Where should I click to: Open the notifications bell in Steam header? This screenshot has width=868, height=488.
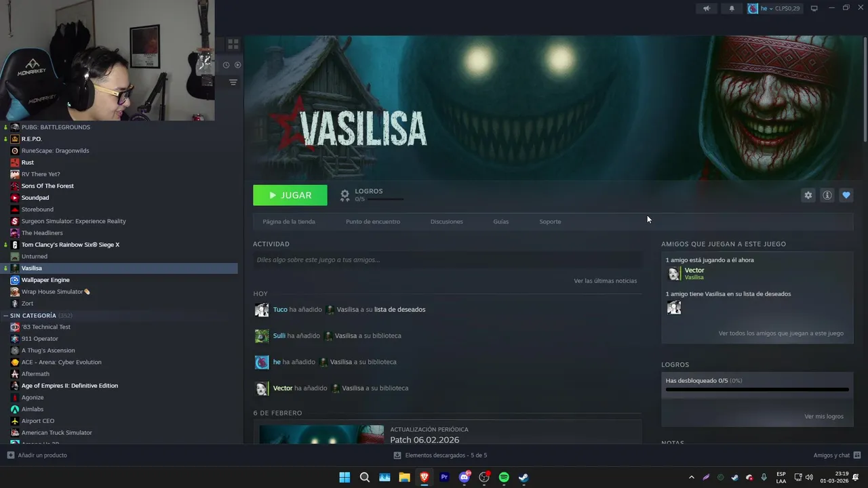pyautogui.click(x=732, y=9)
